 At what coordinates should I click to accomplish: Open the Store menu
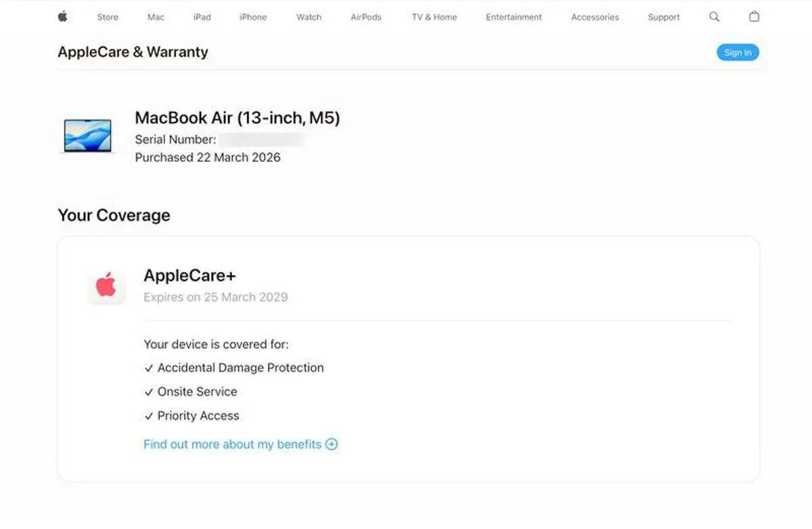click(x=108, y=17)
